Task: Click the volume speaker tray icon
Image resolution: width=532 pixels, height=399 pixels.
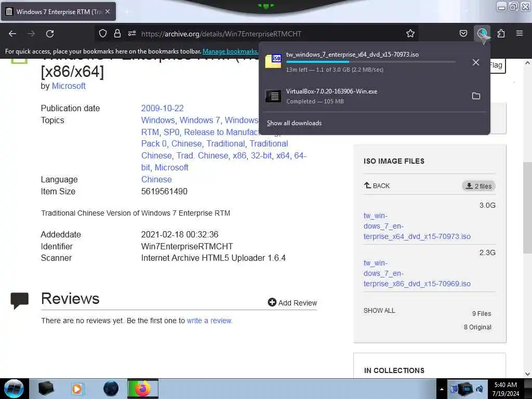Action: [480, 389]
